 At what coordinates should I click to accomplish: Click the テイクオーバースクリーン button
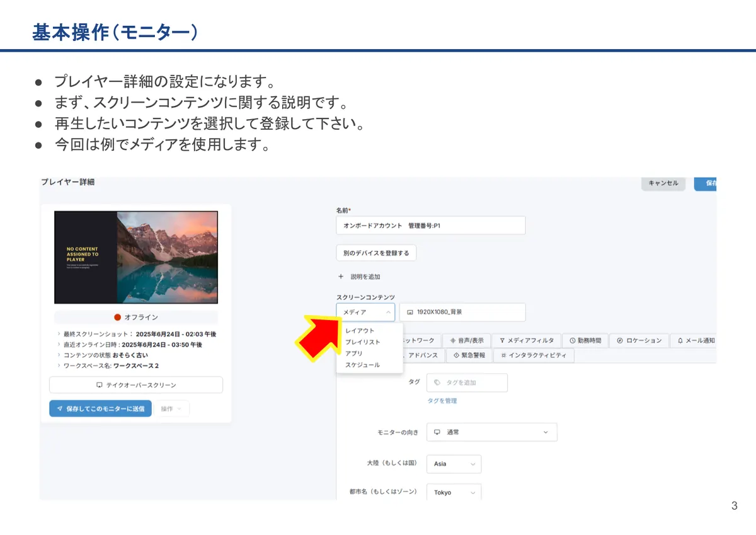(136, 385)
